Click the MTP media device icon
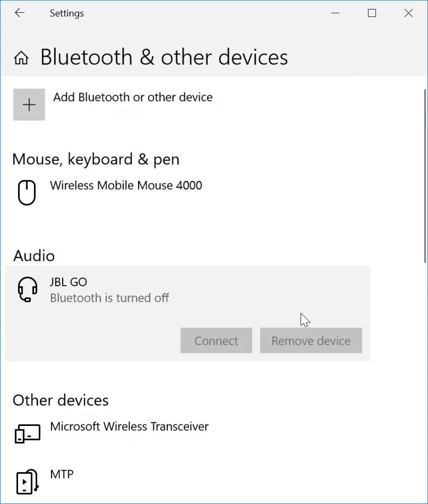428x504 pixels. (27, 481)
